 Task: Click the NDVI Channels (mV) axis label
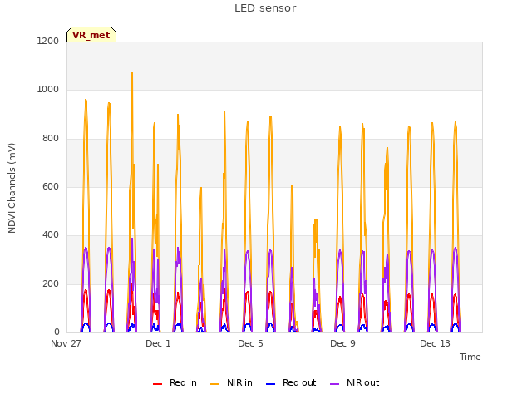pyautogui.click(x=12, y=188)
